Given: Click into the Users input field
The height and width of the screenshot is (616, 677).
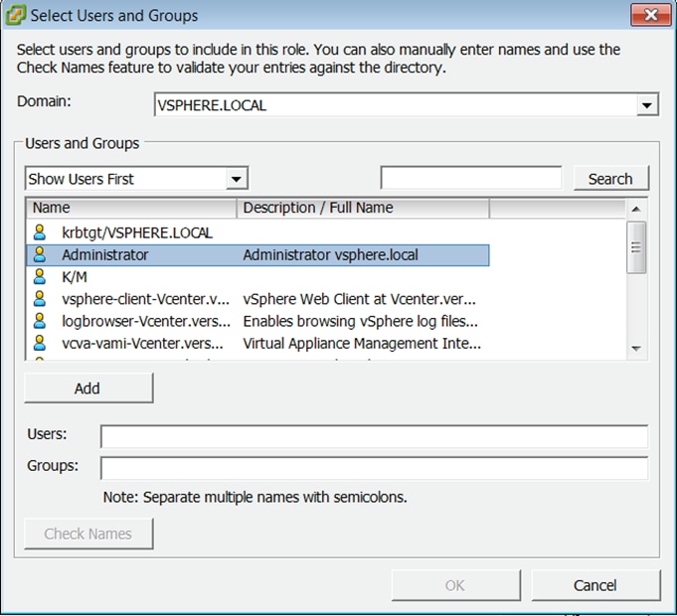Looking at the screenshot, I should pos(374,436).
